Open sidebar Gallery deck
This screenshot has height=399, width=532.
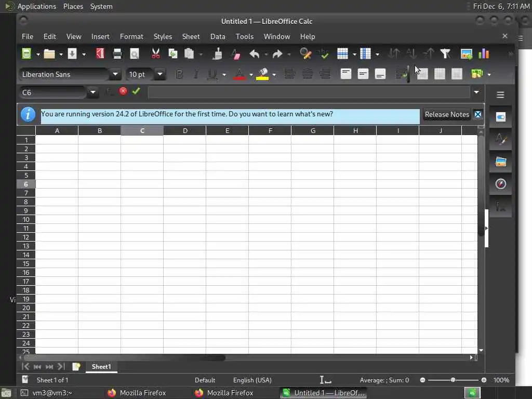pos(501,162)
